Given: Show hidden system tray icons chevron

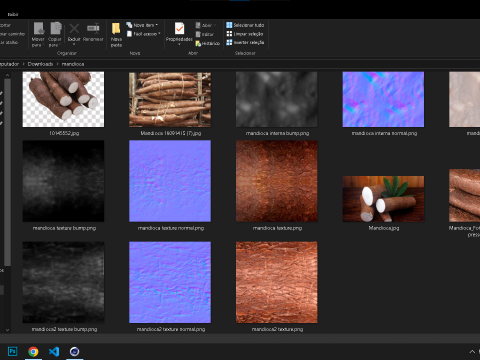Looking at the screenshot, I should [472, 351].
